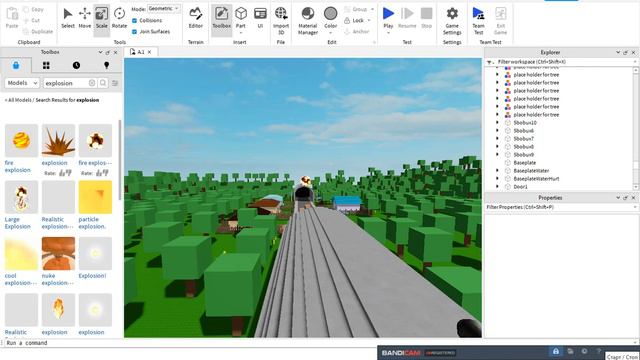Activate the Rotate tool
The width and height of the screenshot is (640, 360).
tap(119, 18)
